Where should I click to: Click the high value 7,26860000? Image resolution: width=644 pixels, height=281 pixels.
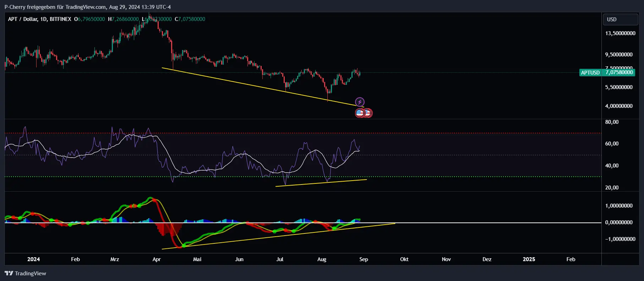coord(125,19)
